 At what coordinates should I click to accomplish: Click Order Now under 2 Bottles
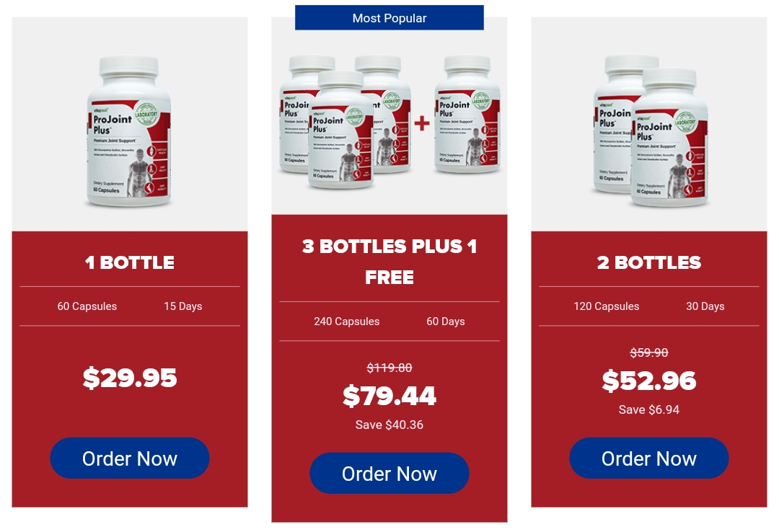pos(649,458)
